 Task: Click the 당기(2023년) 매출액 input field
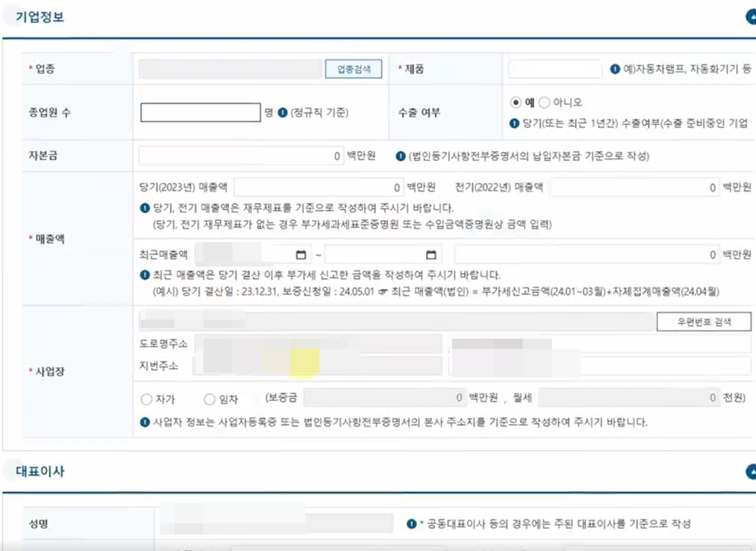pyautogui.click(x=318, y=188)
